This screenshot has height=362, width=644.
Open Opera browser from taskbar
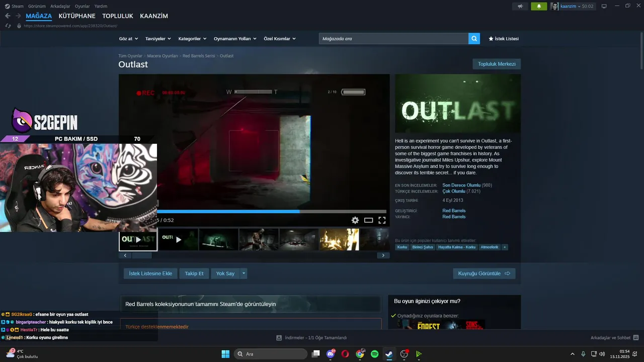(345, 354)
